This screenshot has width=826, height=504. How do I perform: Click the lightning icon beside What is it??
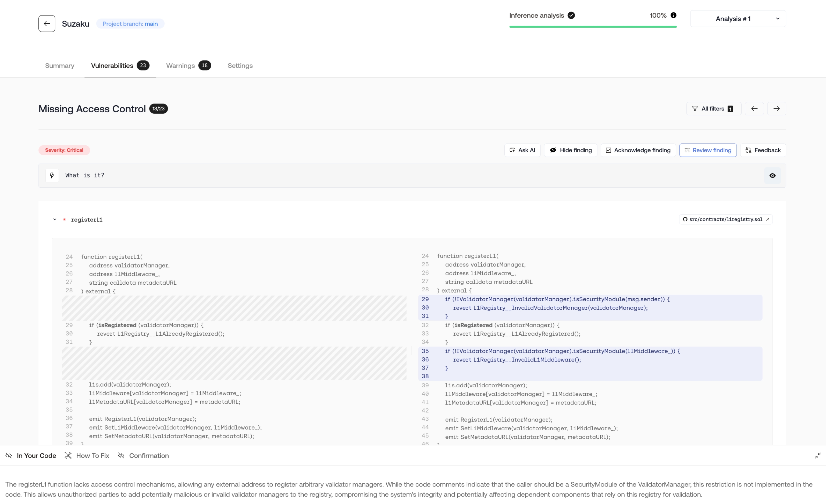click(52, 175)
